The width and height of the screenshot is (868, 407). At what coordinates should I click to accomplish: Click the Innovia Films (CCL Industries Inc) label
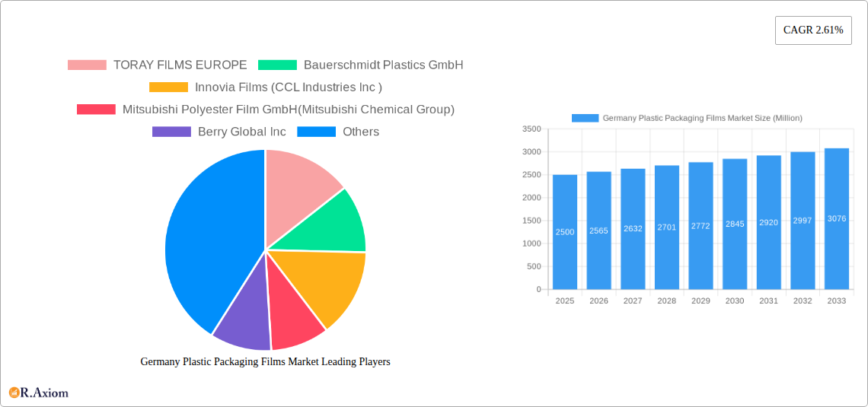pos(289,87)
